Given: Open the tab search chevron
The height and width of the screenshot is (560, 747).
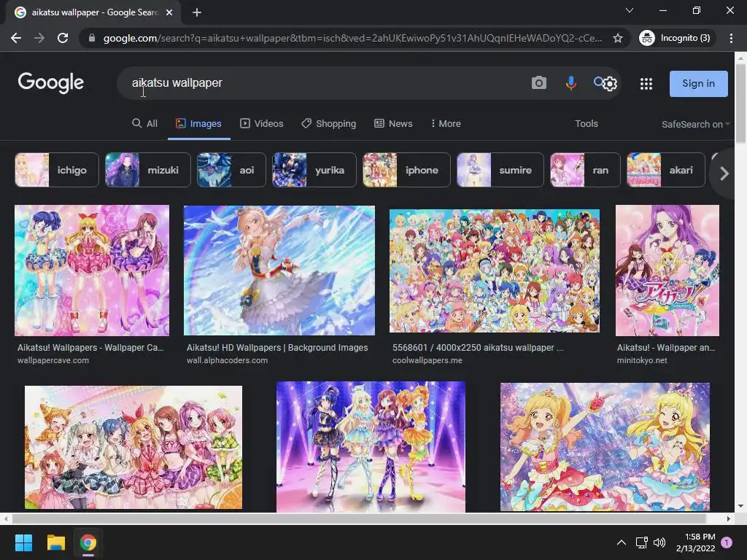Looking at the screenshot, I should click(x=630, y=10).
